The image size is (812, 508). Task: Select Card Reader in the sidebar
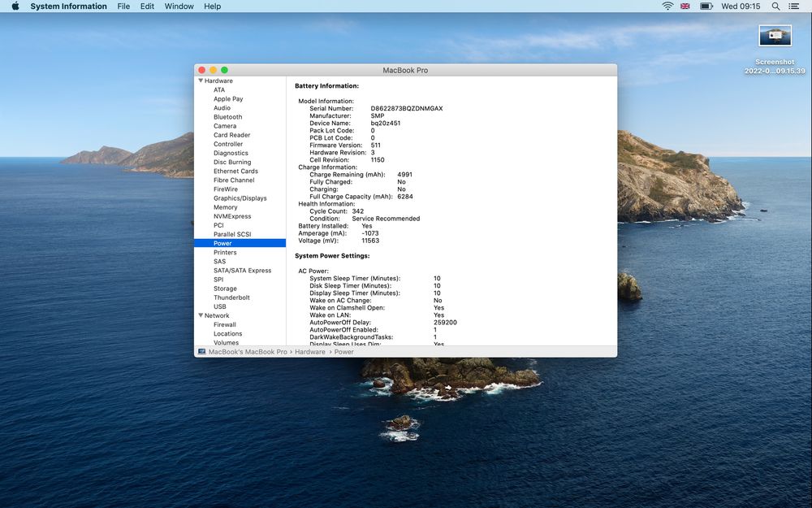[x=231, y=135]
